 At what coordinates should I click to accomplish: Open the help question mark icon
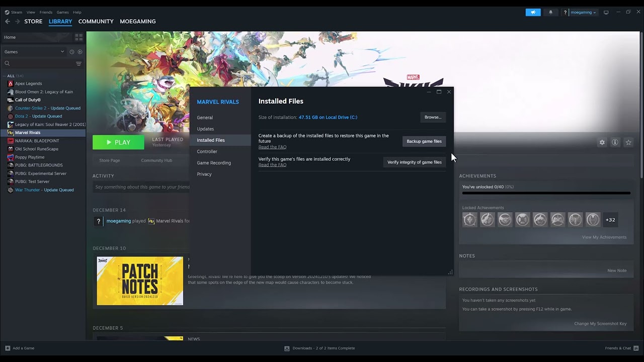coord(565,12)
